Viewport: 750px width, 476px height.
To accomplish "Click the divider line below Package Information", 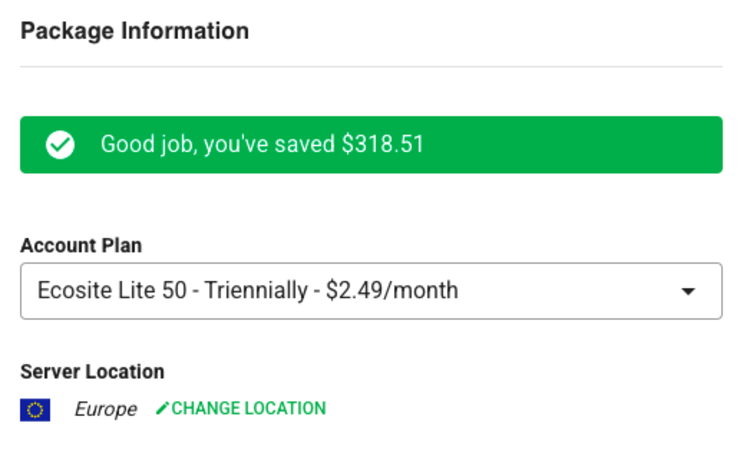I will coord(371,67).
